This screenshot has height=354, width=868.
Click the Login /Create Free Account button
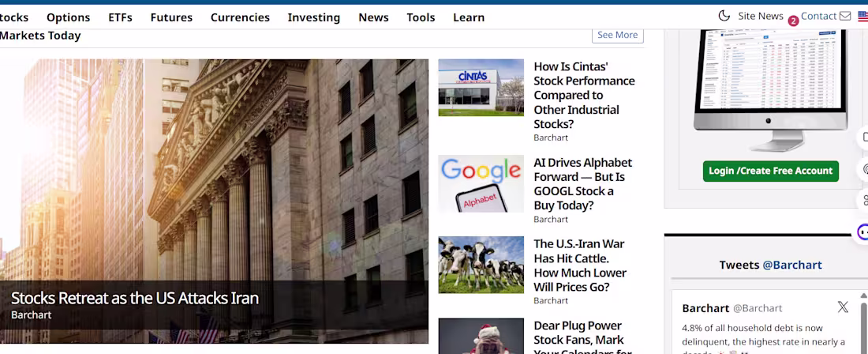point(771,171)
